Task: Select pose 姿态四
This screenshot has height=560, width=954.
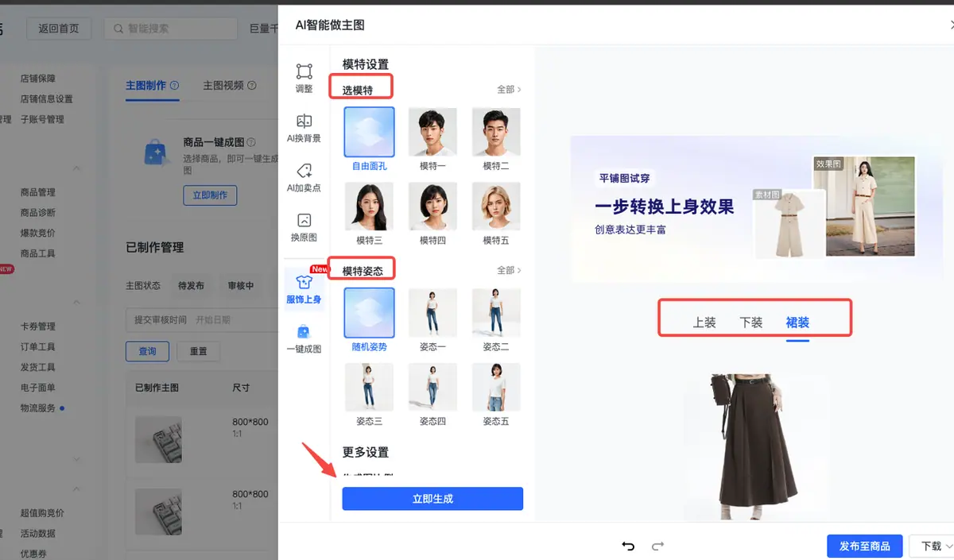Action: tap(432, 388)
